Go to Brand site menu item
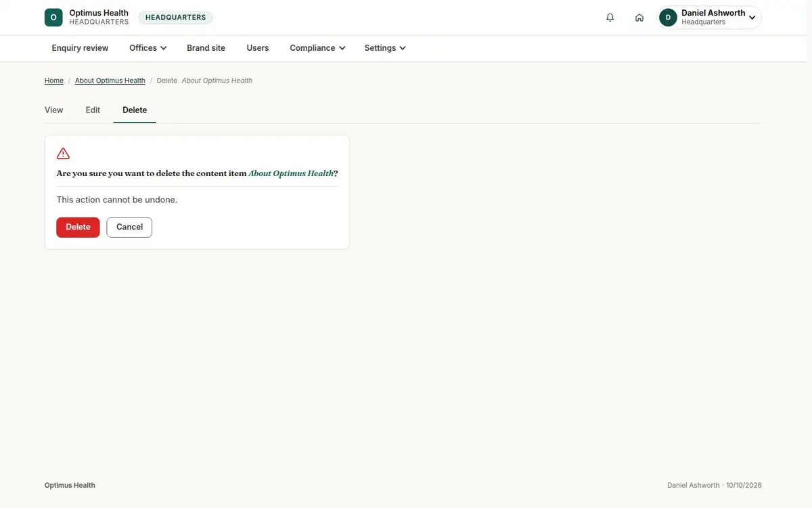The height and width of the screenshot is (508, 812). 206,48
